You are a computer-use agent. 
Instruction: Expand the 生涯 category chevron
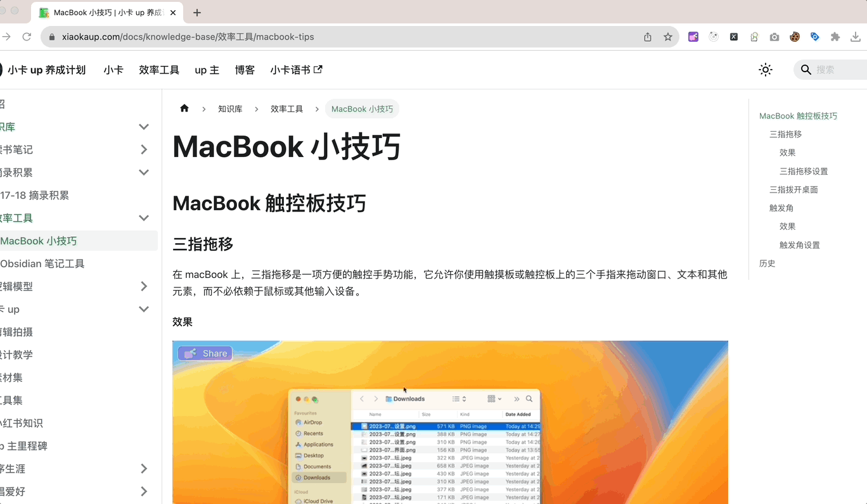(x=144, y=469)
